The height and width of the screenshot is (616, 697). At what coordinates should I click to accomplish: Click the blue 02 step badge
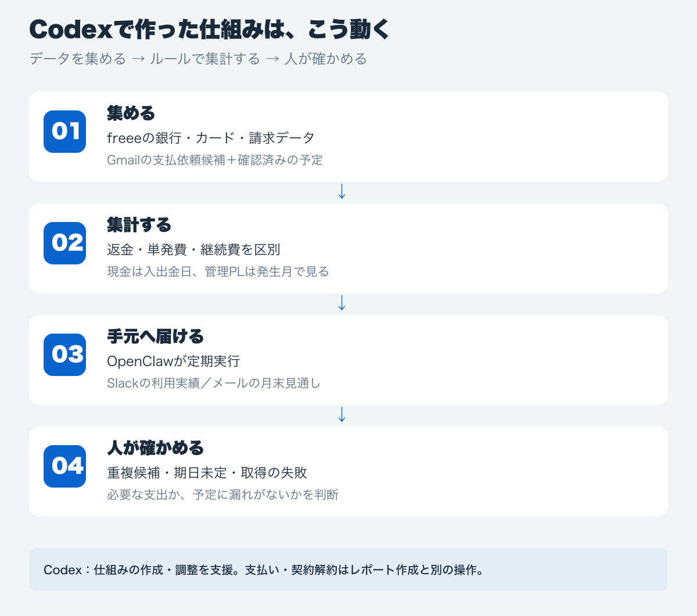[64, 243]
